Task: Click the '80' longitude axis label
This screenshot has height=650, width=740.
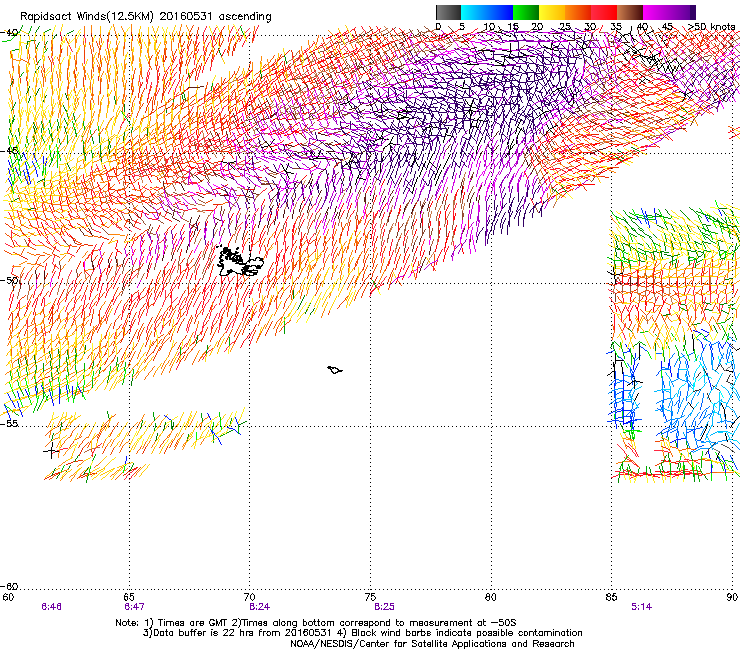Action: pyautogui.click(x=491, y=597)
